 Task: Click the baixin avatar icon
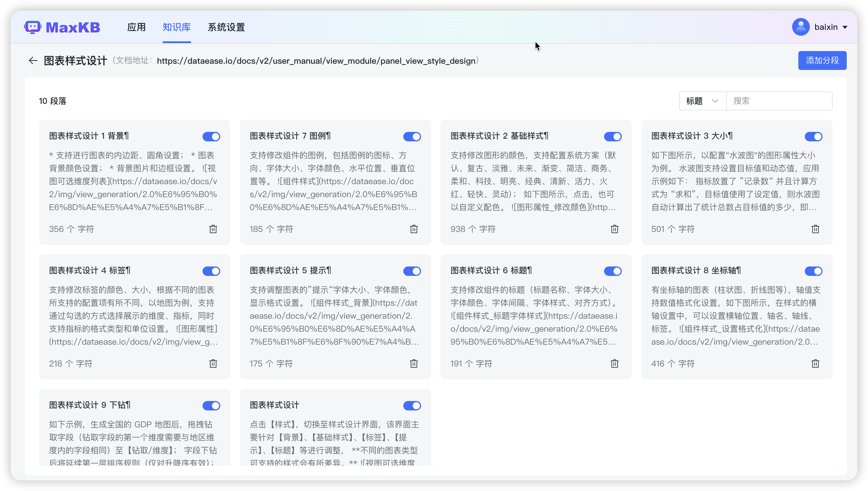[x=800, y=27]
